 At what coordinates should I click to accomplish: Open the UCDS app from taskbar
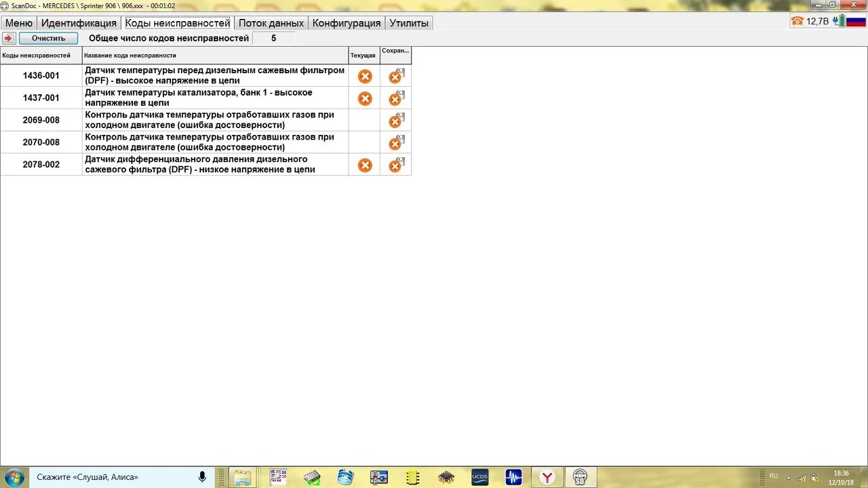[x=479, y=477]
